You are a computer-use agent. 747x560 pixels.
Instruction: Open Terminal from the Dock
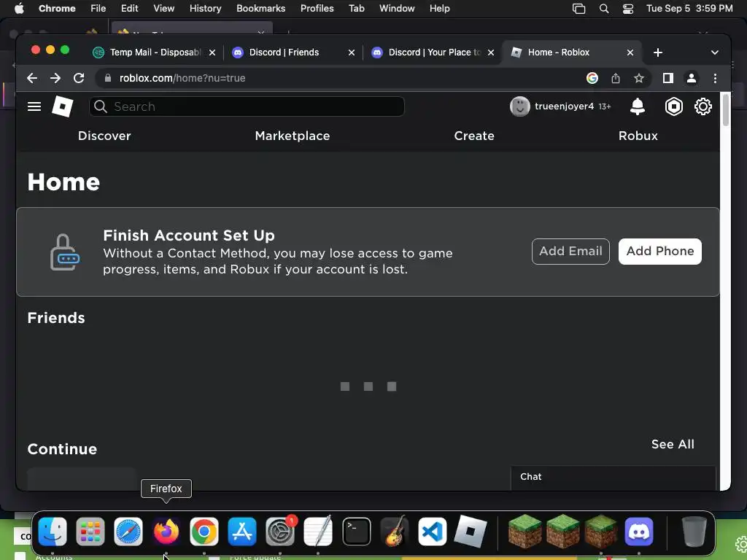356,531
